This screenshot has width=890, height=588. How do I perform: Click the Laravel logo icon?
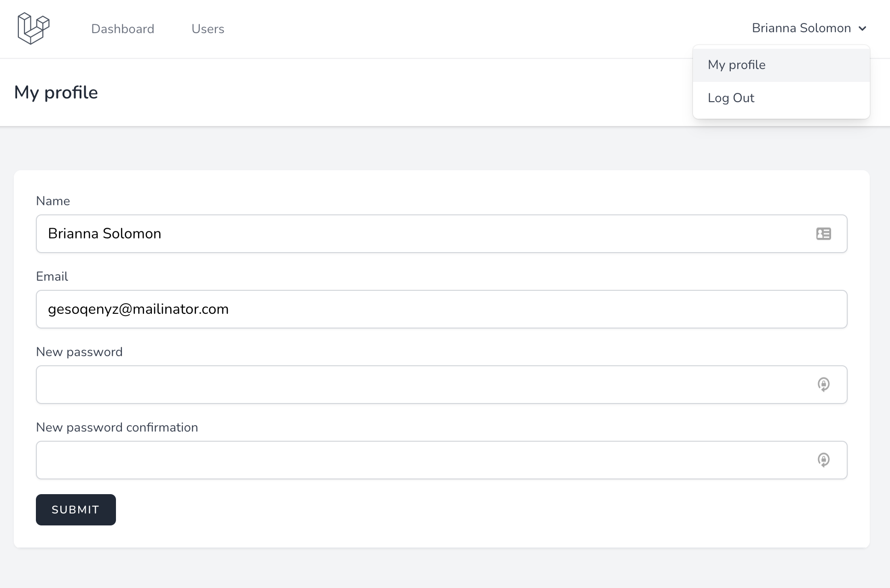pyautogui.click(x=33, y=29)
